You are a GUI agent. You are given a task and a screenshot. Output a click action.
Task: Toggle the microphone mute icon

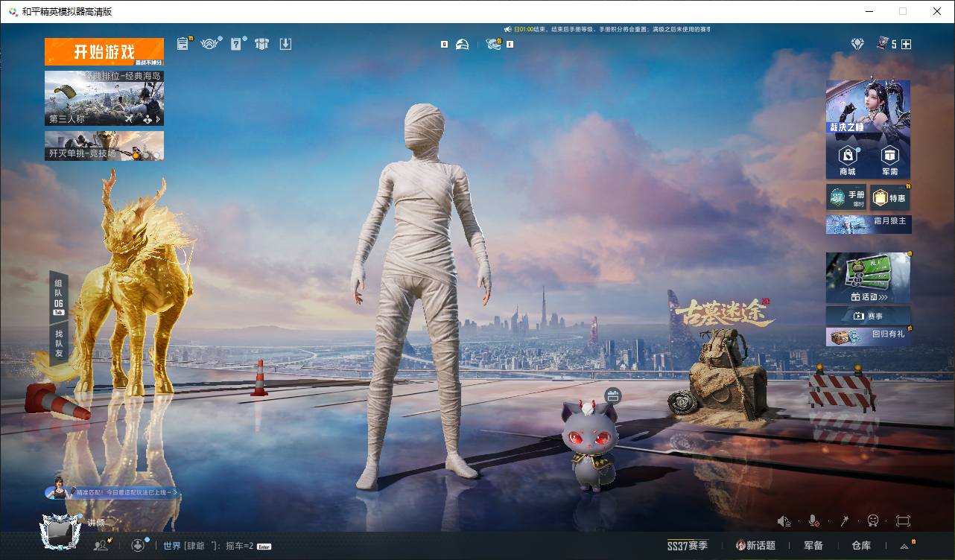tap(814, 521)
